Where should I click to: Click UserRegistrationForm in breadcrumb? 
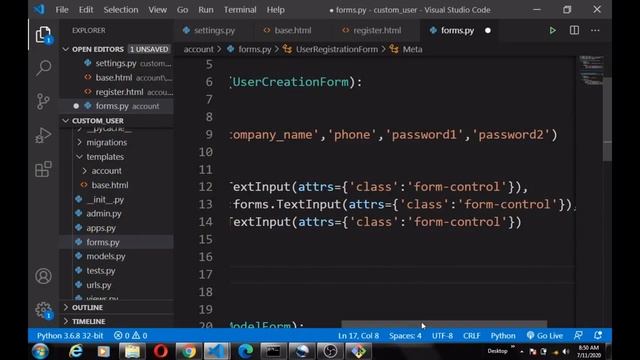pyautogui.click(x=337, y=49)
